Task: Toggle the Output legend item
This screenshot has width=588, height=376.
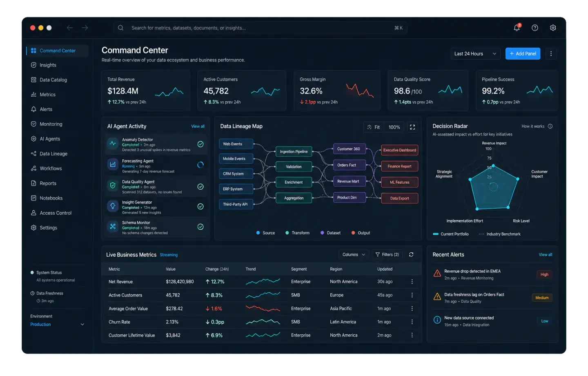Action: (x=361, y=233)
